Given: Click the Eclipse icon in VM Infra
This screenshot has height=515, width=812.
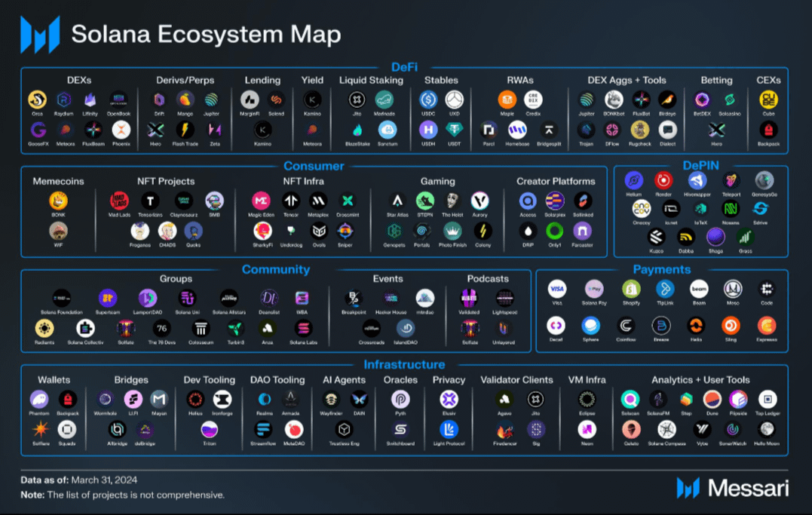Looking at the screenshot, I should tap(587, 400).
